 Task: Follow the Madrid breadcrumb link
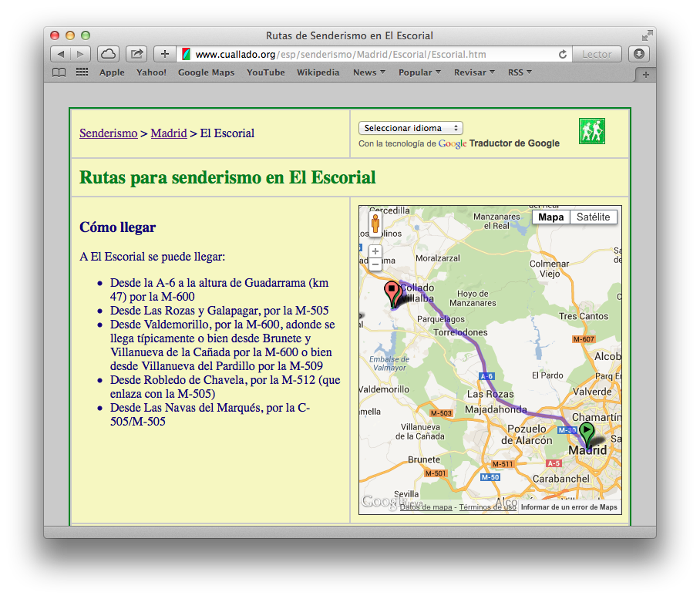(169, 133)
